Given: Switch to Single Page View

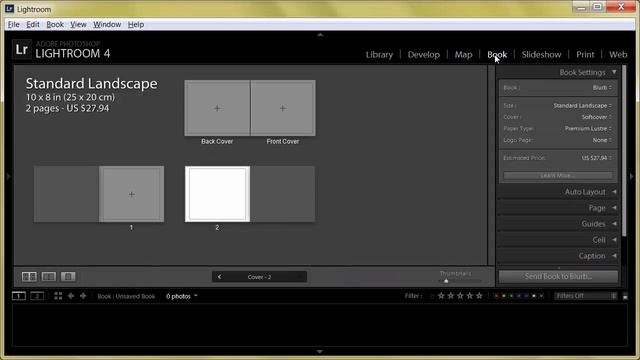Looking at the screenshot, I should pyautogui.click(x=68, y=277).
